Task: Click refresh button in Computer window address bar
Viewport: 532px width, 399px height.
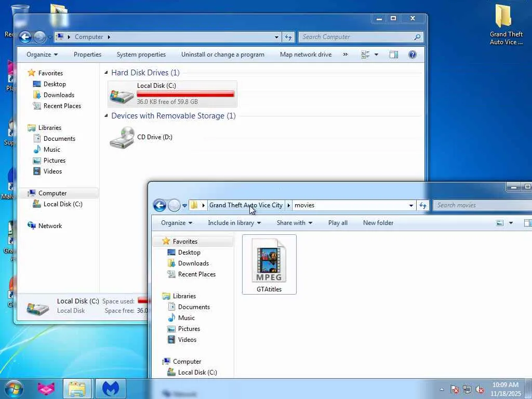Action: pyautogui.click(x=288, y=37)
